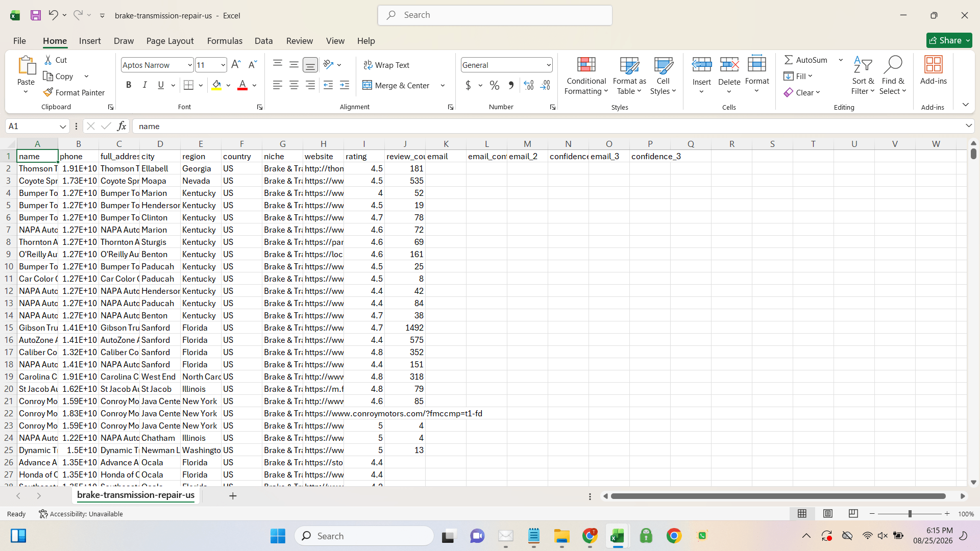Expand the formula bar

(968, 126)
